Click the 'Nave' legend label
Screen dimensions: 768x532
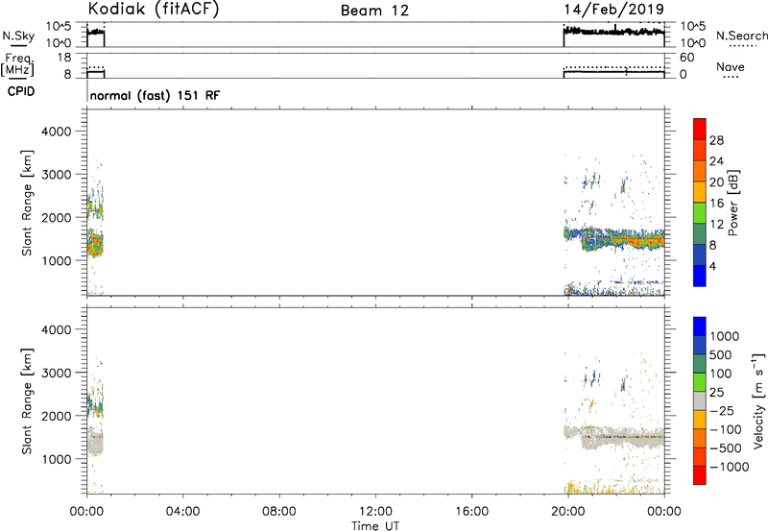pyautogui.click(x=731, y=66)
